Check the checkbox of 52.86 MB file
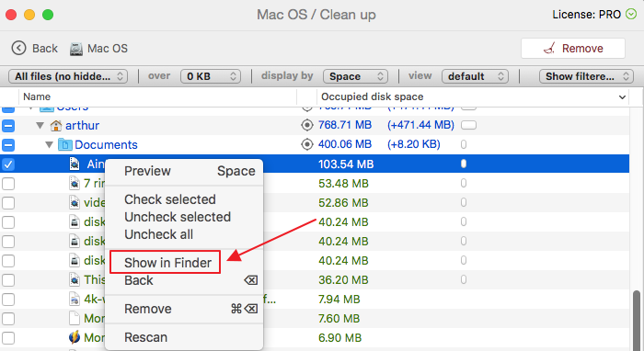The width and height of the screenshot is (644, 351). click(8, 202)
